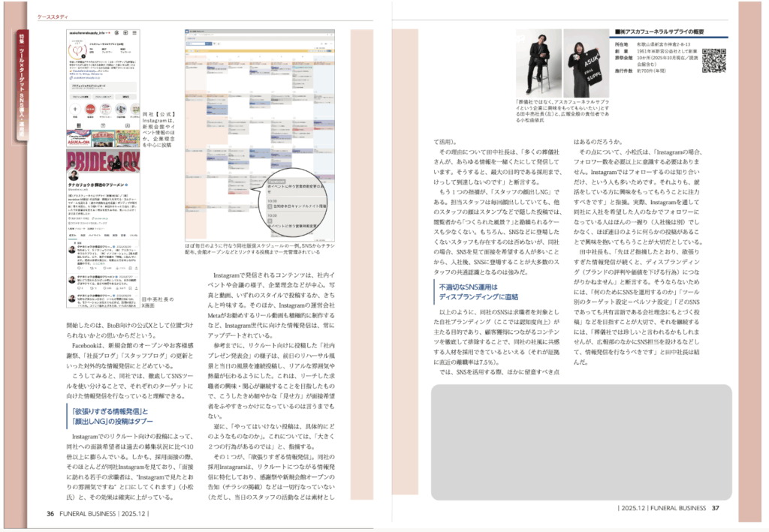Click the first Instagram story highlight circle
Screen dimensions: 769x532
point(76,108)
